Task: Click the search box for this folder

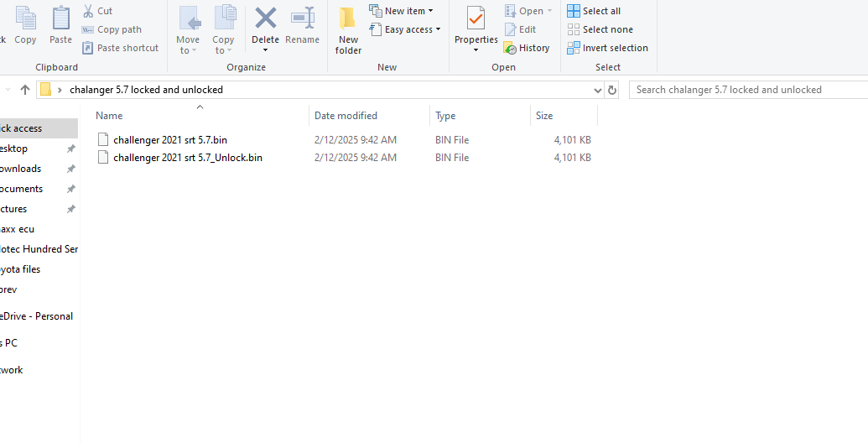Action: (746, 90)
